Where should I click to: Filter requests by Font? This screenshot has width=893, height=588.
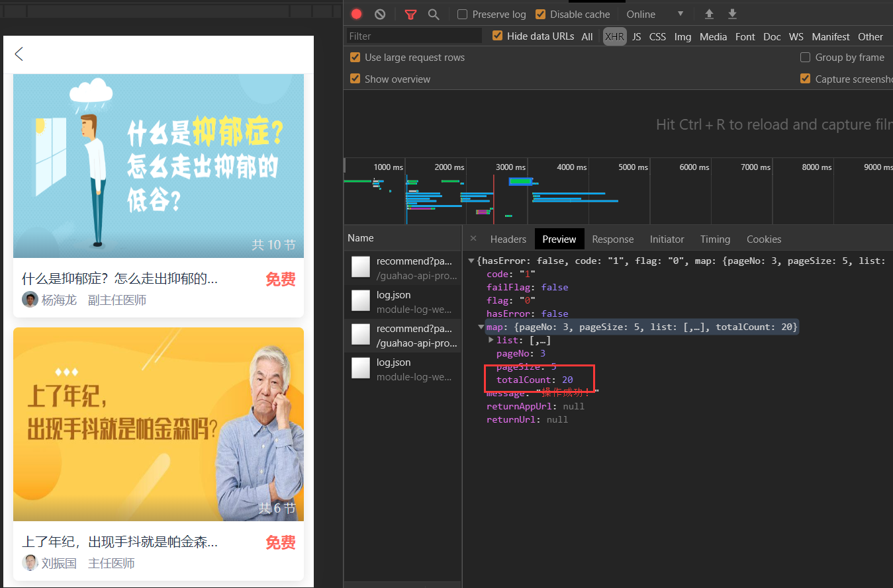click(x=745, y=36)
